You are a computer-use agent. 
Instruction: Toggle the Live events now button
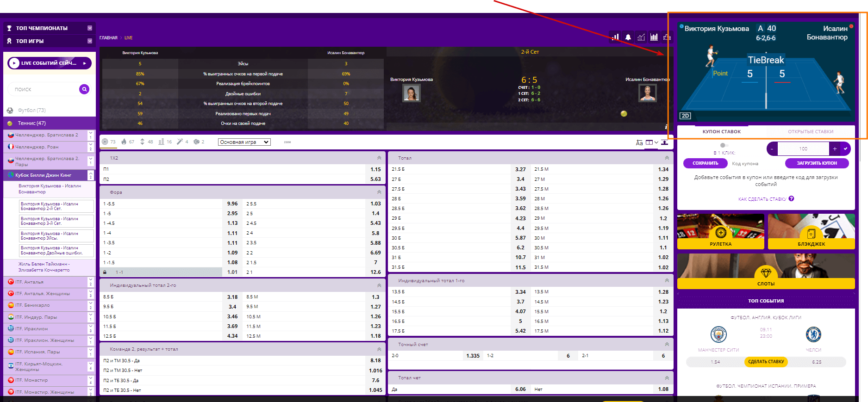(x=49, y=63)
